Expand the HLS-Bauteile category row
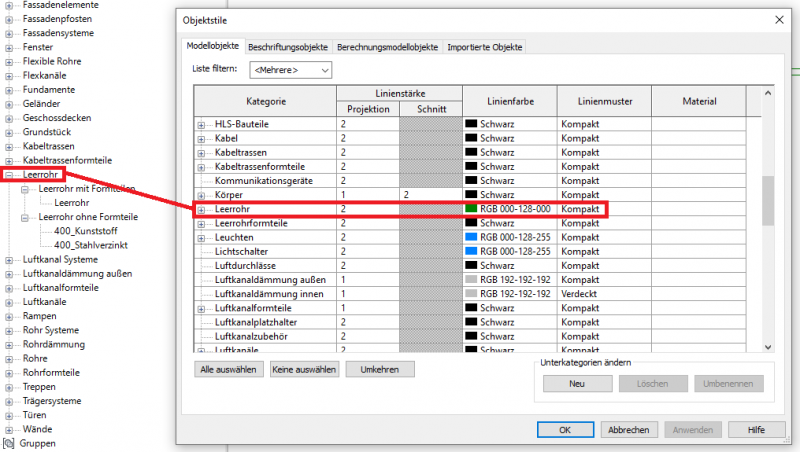 click(201, 124)
